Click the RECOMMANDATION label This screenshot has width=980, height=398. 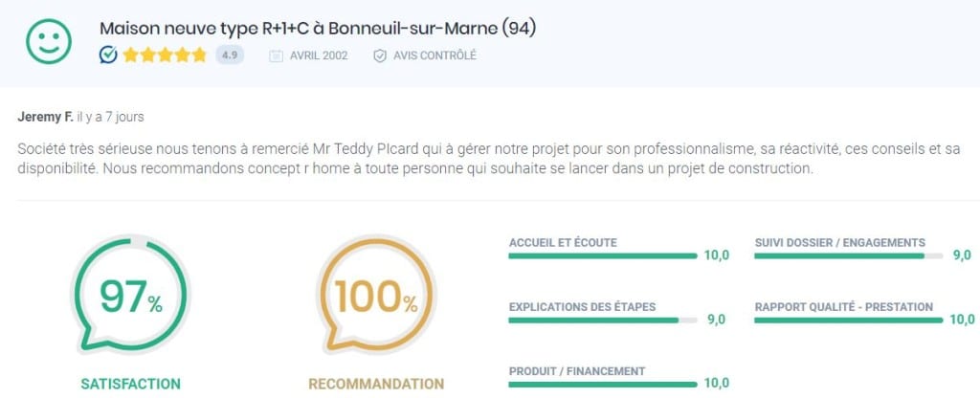click(376, 384)
